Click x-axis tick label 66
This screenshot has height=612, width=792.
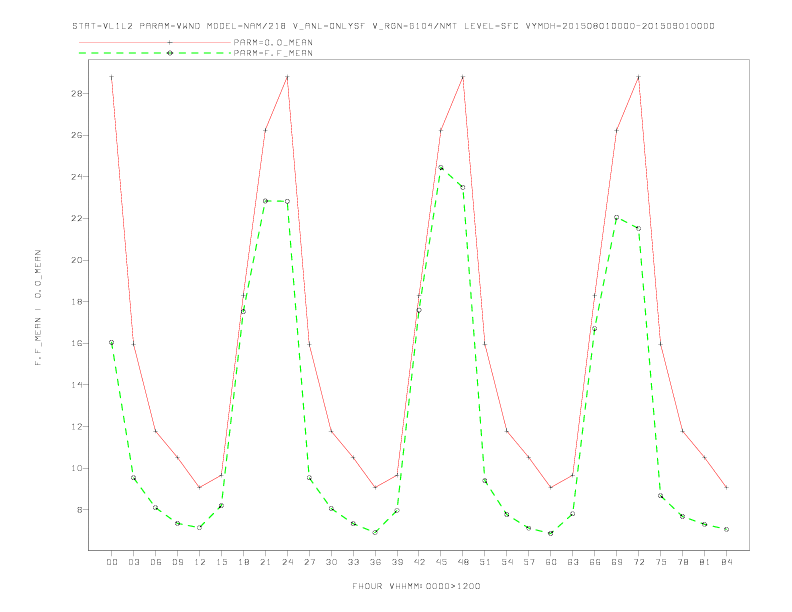(595, 562)
